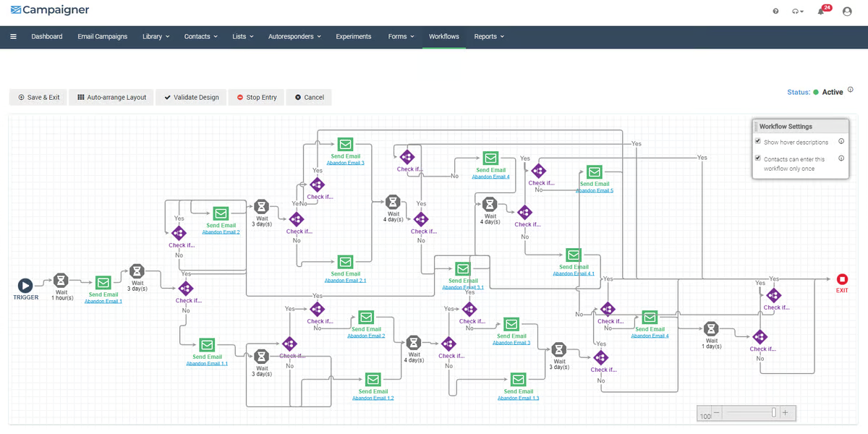This screenshot has width=868, height=434.
Task: Click the zoom slider handle
Action: point(774,412)
